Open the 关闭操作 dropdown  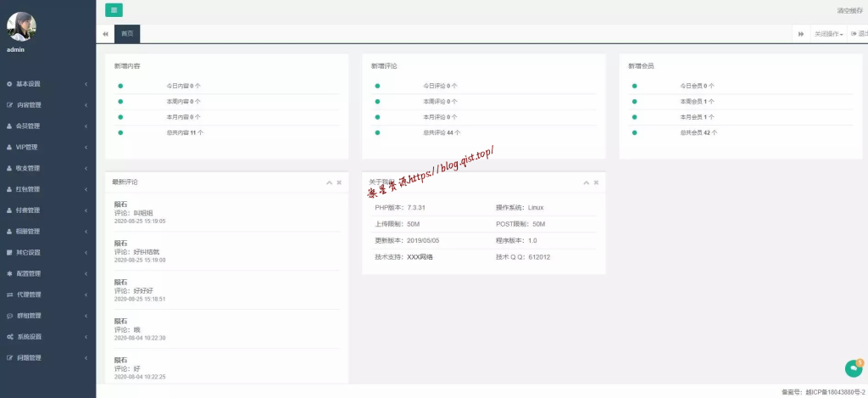[828, 34]
